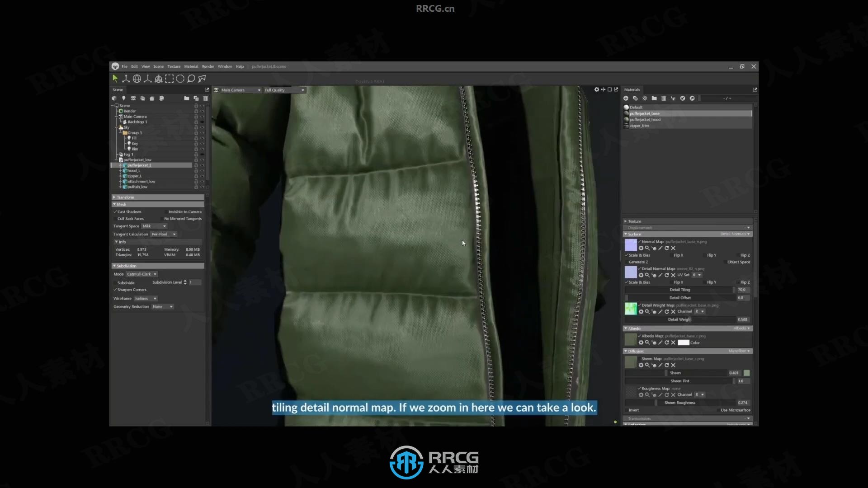Toggle Cast Shadows checkbox
The image size is (868, 488).
115,211
